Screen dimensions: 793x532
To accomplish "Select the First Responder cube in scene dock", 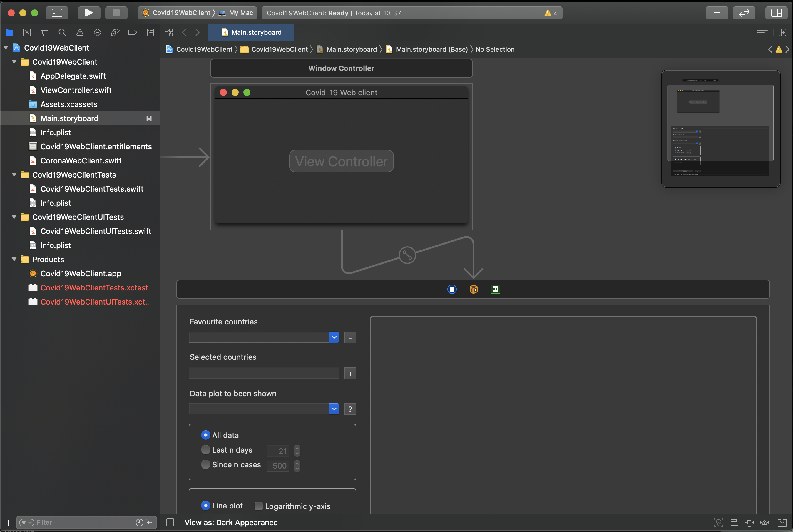I will point(474,289).
